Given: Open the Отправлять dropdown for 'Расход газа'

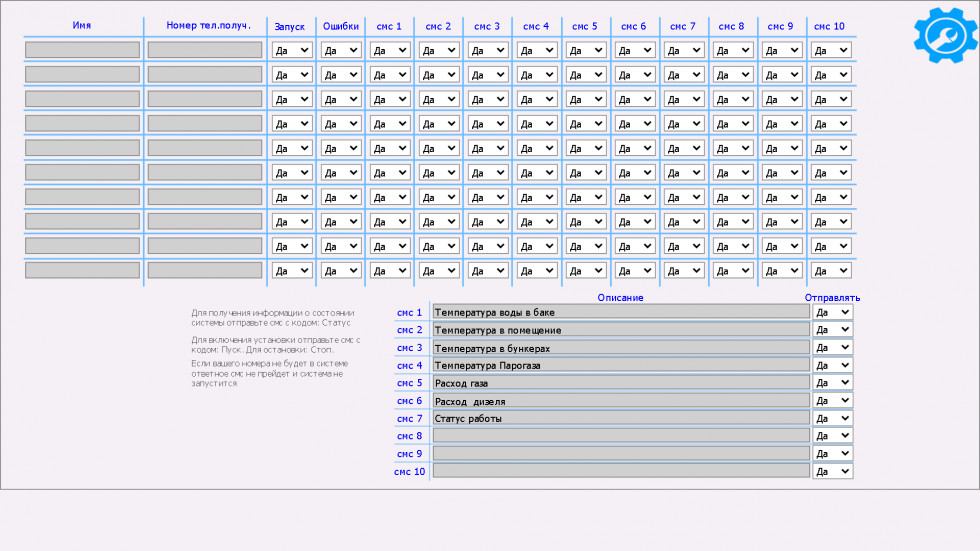Looking at the screenshot, I should pyautogui.click(x=832, y=383).
